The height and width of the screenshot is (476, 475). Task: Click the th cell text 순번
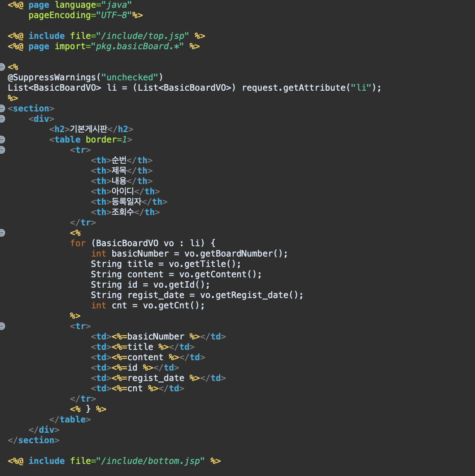point(119,160)
